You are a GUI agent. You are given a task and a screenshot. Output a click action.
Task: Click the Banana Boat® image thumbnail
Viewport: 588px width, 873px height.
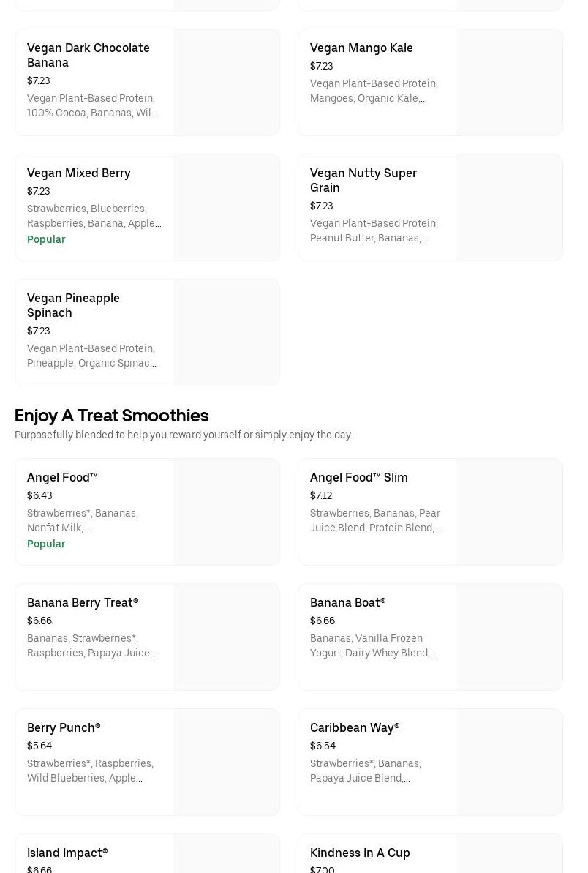click(510, 637)
